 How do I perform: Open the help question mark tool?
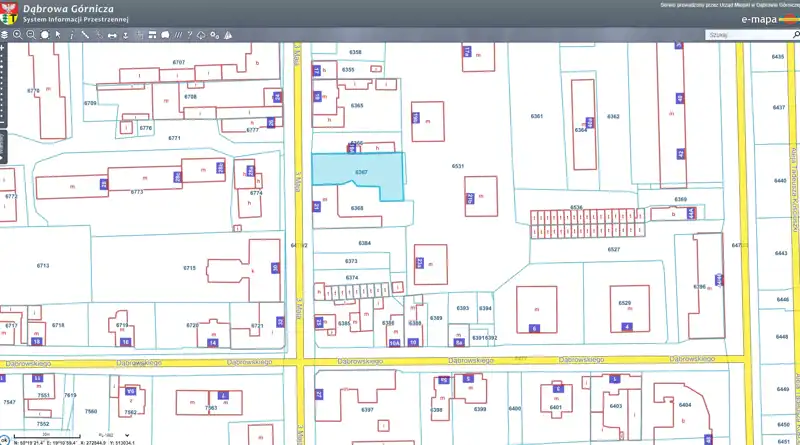(189, 35)
